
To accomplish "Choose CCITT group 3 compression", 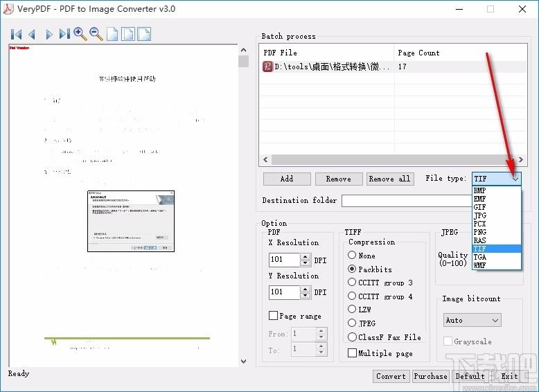I will pos(352,282).
